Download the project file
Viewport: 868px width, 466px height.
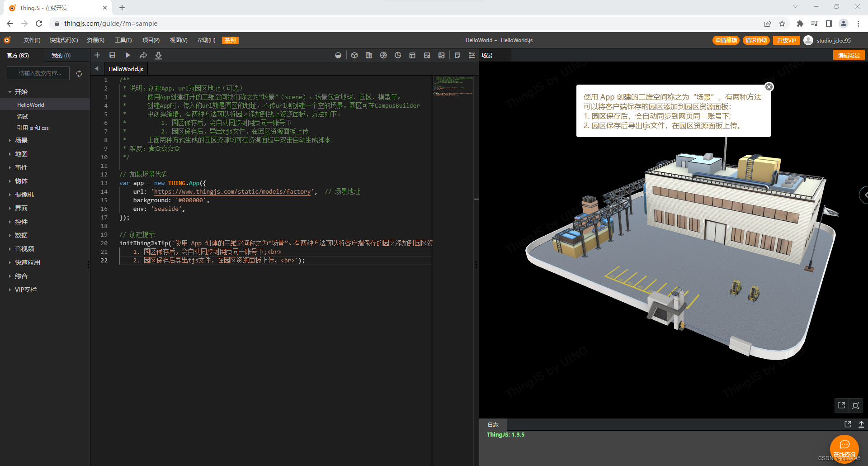pos(158,55)
